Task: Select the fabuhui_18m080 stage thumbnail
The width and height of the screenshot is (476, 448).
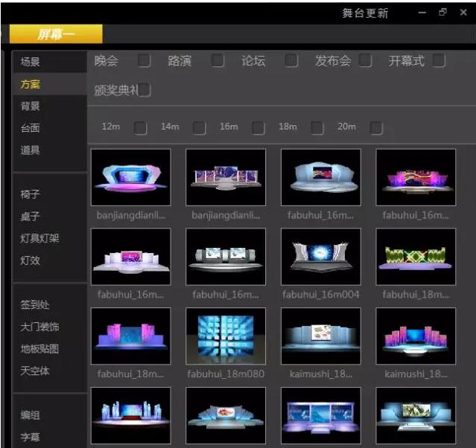Action: pyautogui.click(x=226, y=336)
